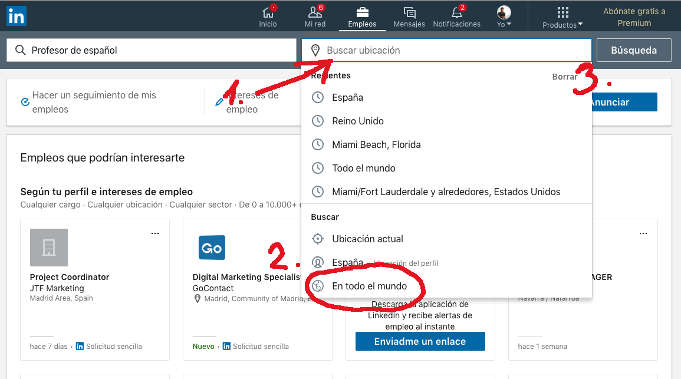The width and height of the screenshot is (681, 379).
Task: Choose Ubicación actual option
Action: (446, 239)
